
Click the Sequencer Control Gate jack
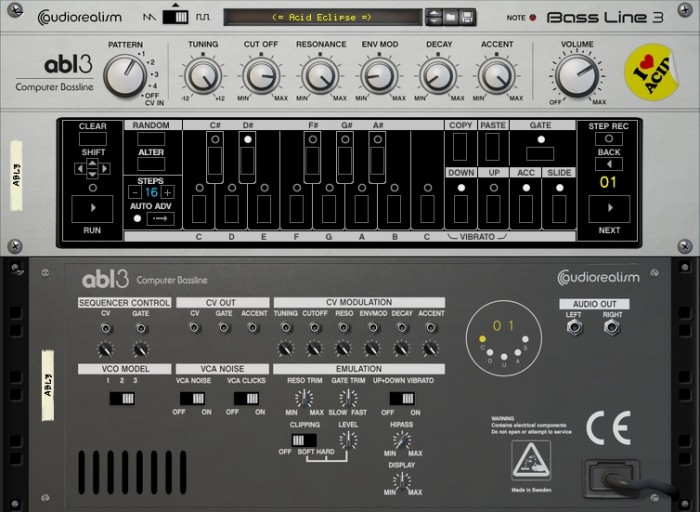[141, 329]
